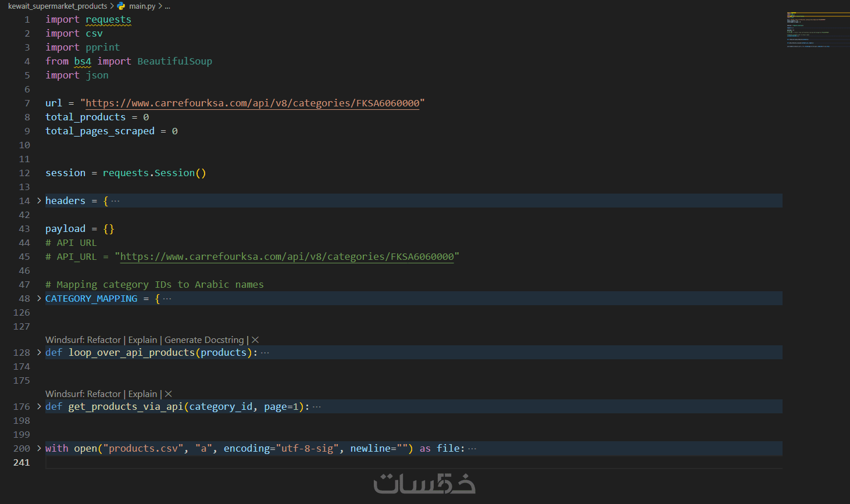Image resolution: width=850 pixels, height=504 pixels.
Task: Click the ellipsis after CATEGORY_MAPPING brace
Action: [x=167, y=299]
